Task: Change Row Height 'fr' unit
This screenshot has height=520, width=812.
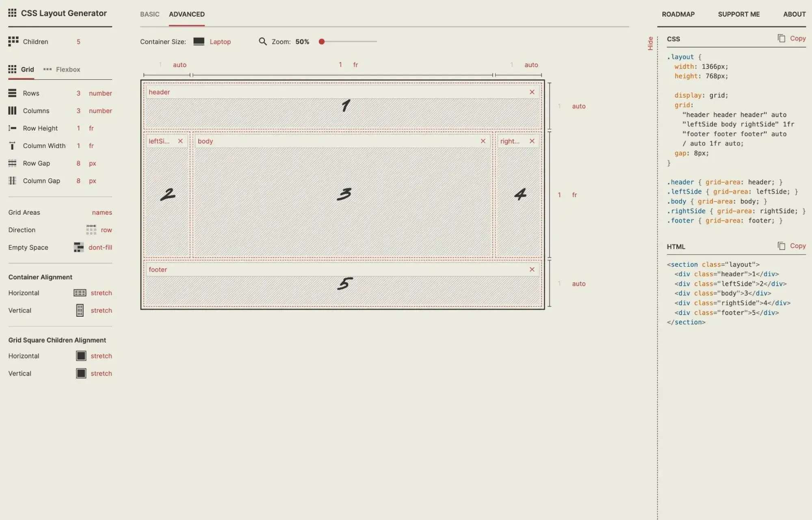Action: (x=91, y=128)
